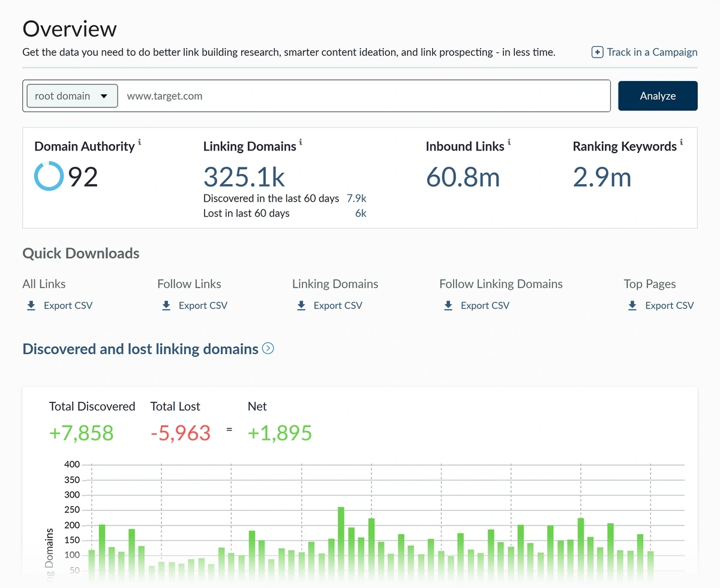
Task: Expand the Discovered and lost linking domains report
Action: [x=268, y=348]
